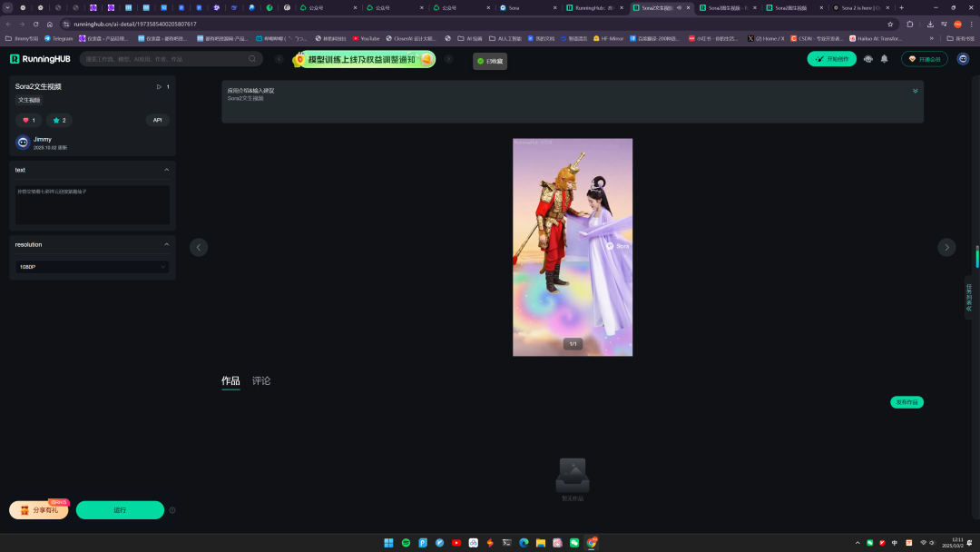The image size is (980, 552).
Task: Toggle the Chinese input method indicator
Action: coord(895,543)
